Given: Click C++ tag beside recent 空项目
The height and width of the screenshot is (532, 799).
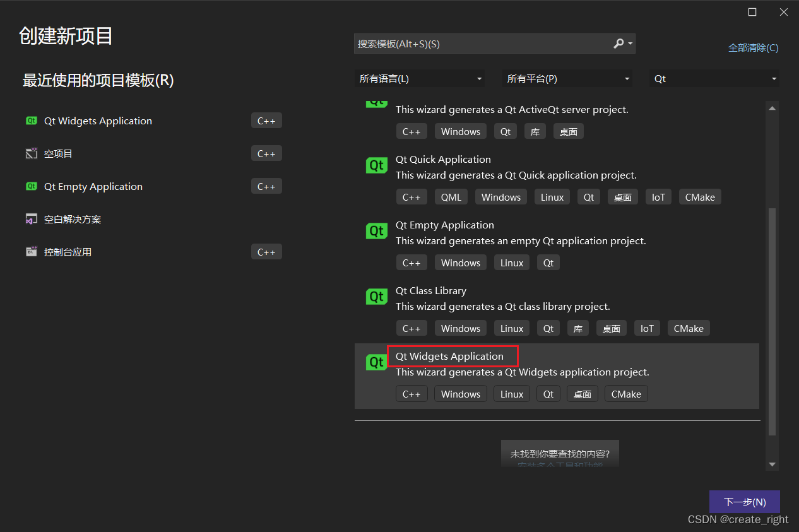Looking at the screenshot, I should pos(266,153).
